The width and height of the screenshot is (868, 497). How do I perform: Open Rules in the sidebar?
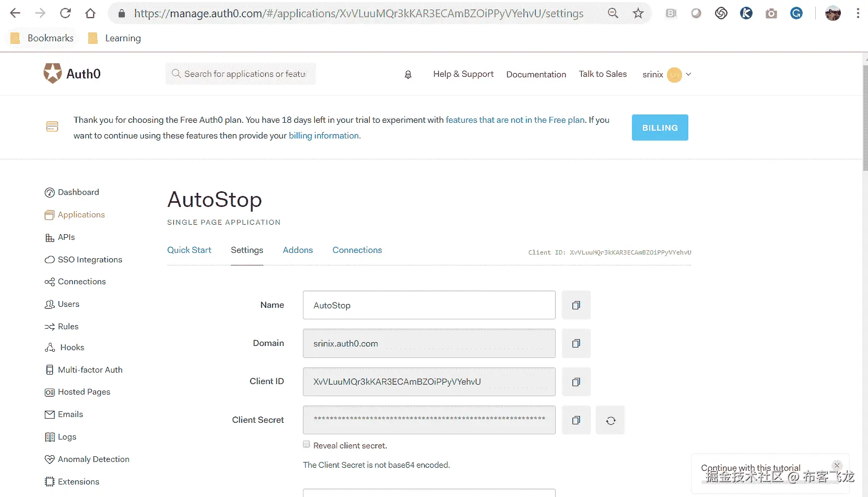(x=62, y=327)
